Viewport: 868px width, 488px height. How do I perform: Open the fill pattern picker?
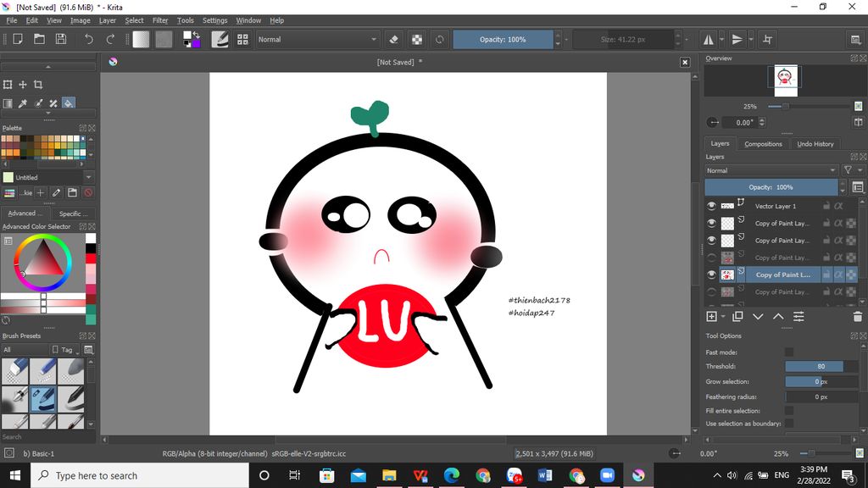164,39
